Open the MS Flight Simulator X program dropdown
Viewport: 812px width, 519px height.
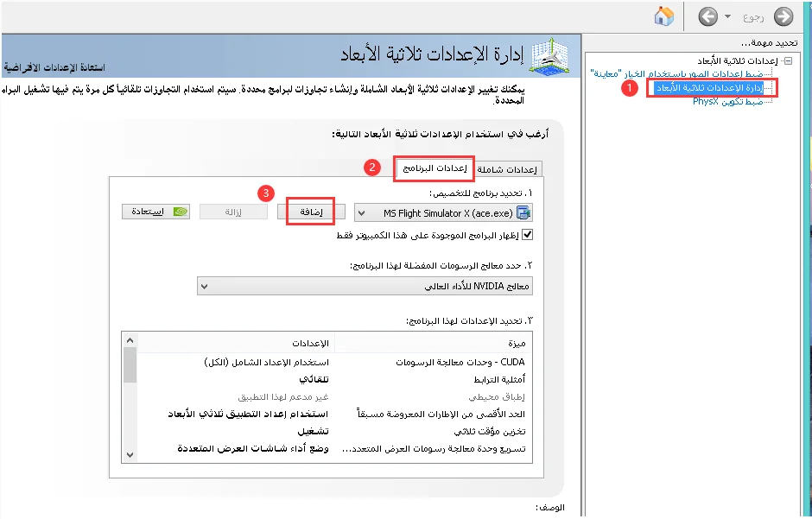[443, 212]
